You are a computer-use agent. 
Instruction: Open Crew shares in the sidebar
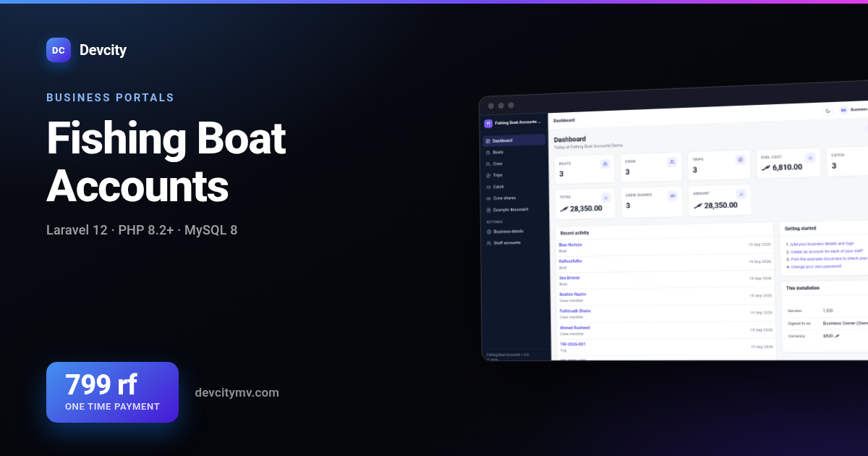tap(514, 198)
